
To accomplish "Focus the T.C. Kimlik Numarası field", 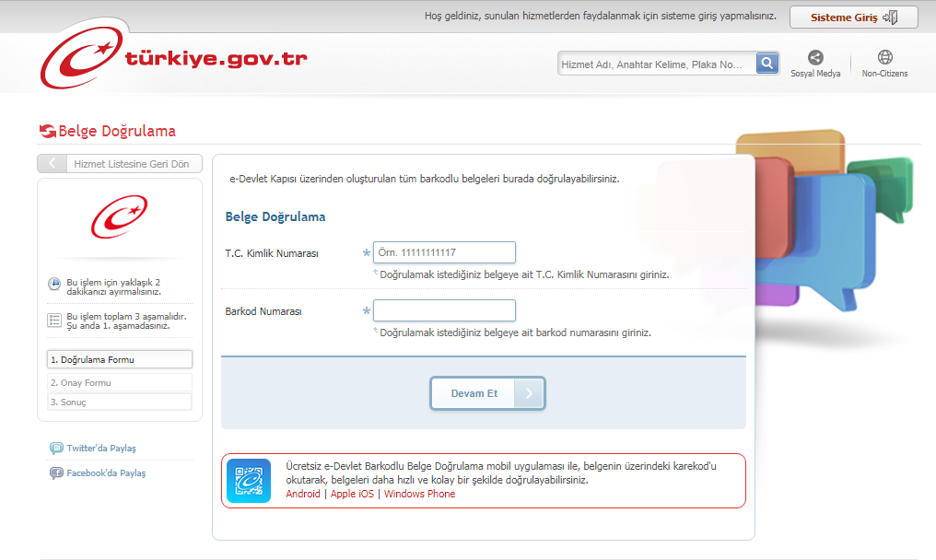I will pyautogui.click(x=444, y=252).
